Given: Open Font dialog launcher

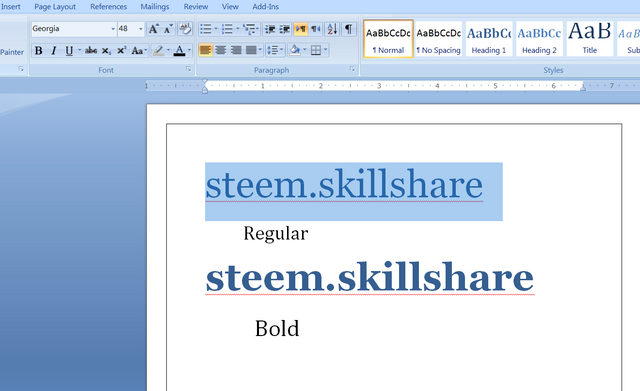Looking at the screenshot, I should coord(189,69).
